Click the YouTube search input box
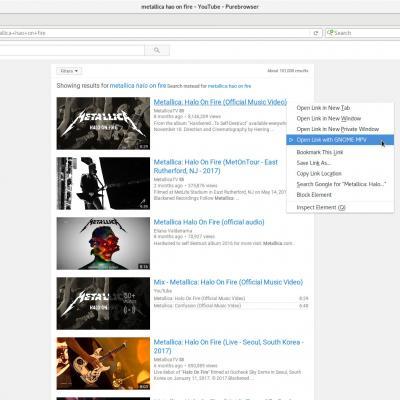Viewport: 400px width, 400px height. [x=72, y=50]
